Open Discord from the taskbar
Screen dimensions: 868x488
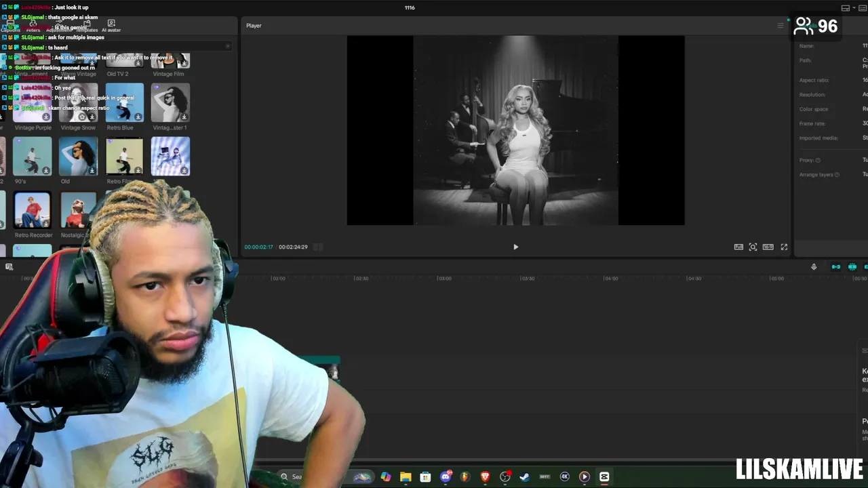click(x=446, y=477)
